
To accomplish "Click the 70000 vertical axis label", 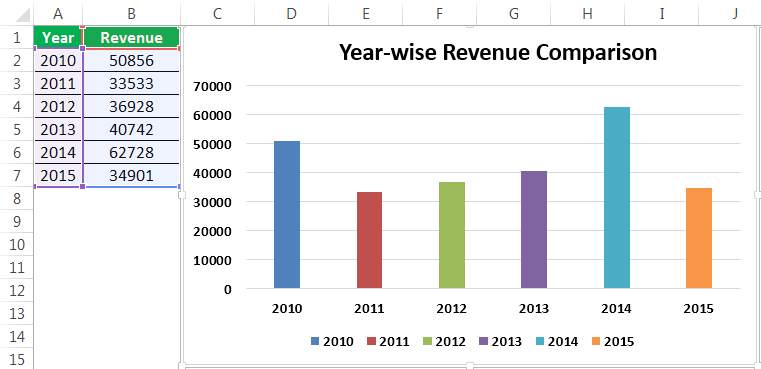I will click(x=212, y=86).
